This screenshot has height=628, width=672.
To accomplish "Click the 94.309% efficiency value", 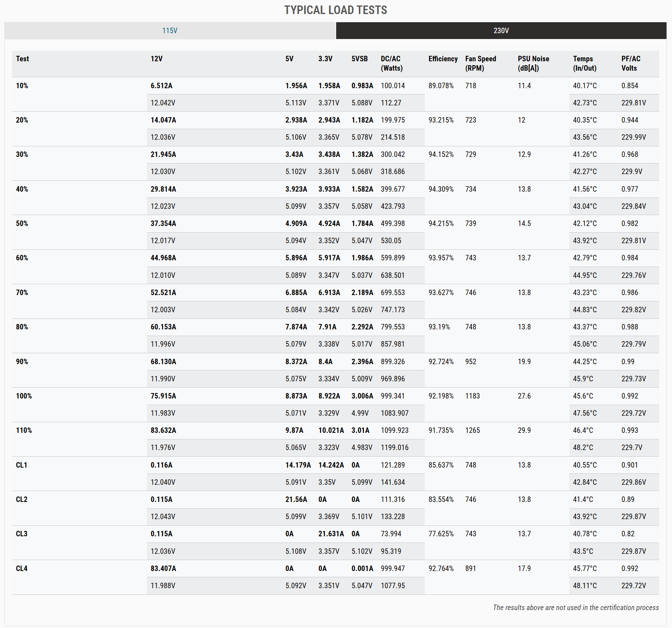I will click(441, 189).
